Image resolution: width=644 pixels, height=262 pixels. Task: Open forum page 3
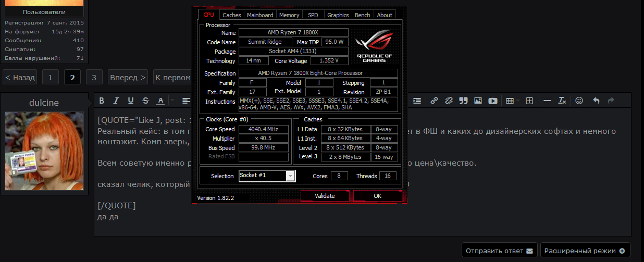click(x=94, y=78)
